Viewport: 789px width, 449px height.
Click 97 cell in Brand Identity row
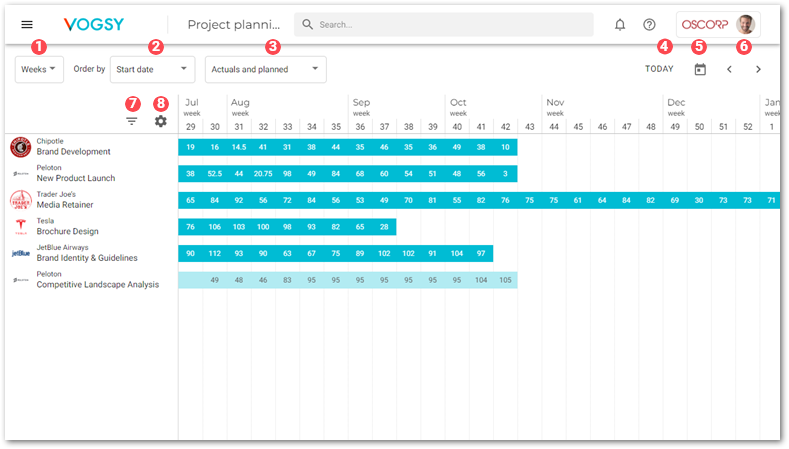click(x=481, y=254)
